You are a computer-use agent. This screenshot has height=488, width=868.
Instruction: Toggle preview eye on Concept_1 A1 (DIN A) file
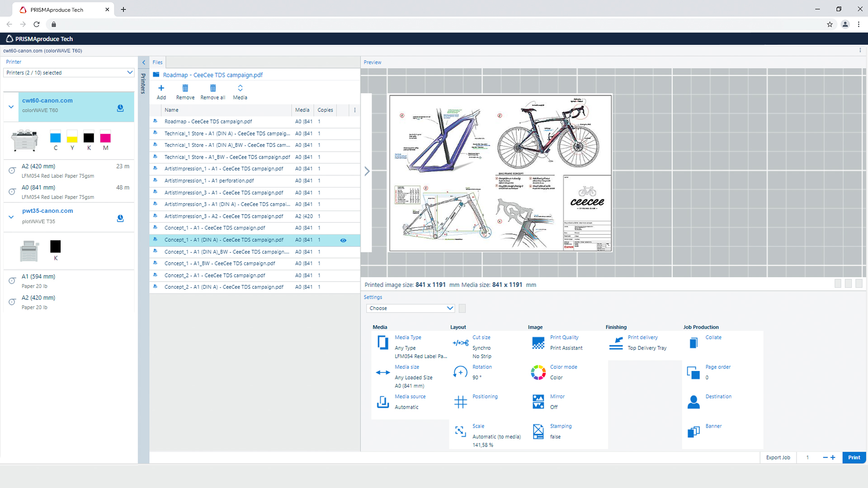343,240
